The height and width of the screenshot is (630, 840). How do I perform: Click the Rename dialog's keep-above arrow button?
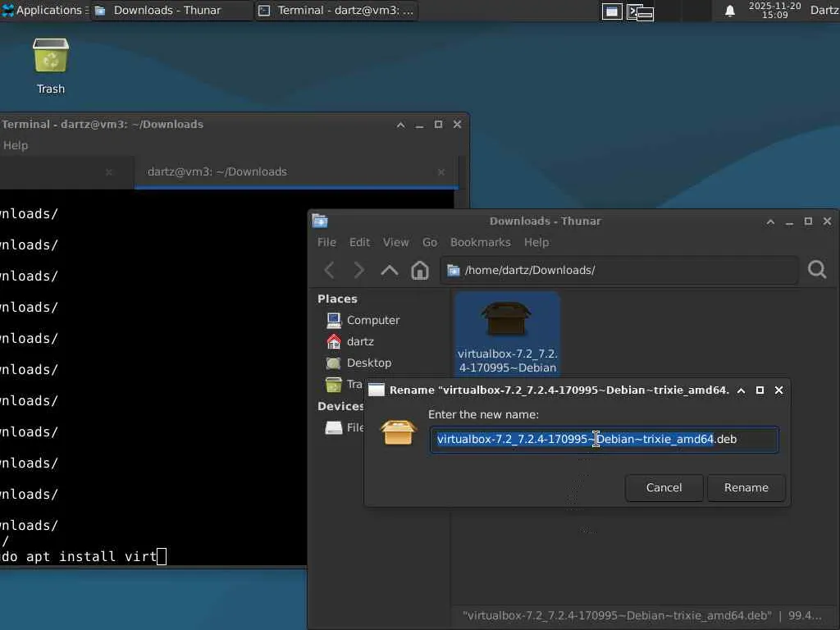[741, 390]
